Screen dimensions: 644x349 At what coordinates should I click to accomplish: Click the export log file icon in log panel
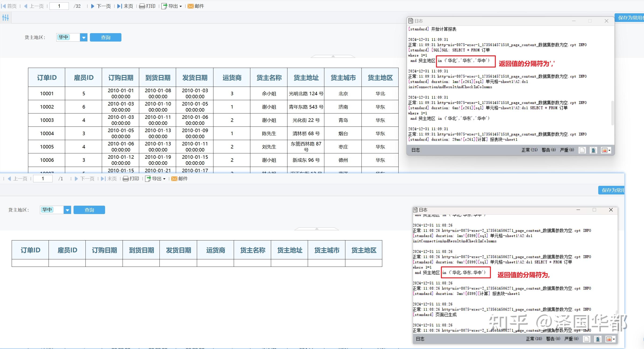[x=593, y=150]
